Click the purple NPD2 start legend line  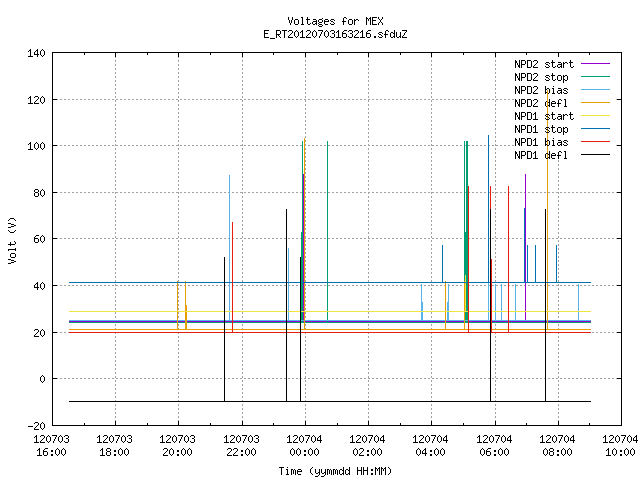596,64
